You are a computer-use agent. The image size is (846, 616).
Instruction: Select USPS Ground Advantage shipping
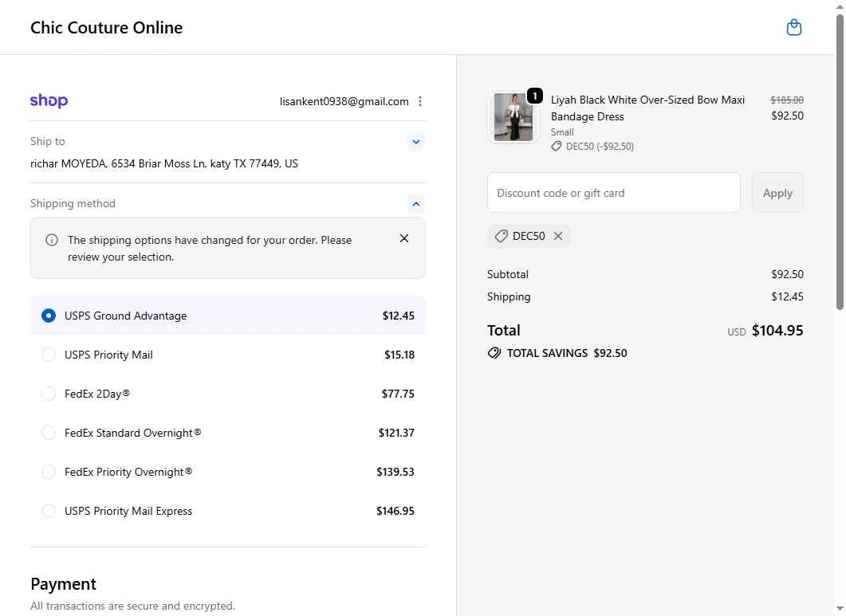coord(228,316)
